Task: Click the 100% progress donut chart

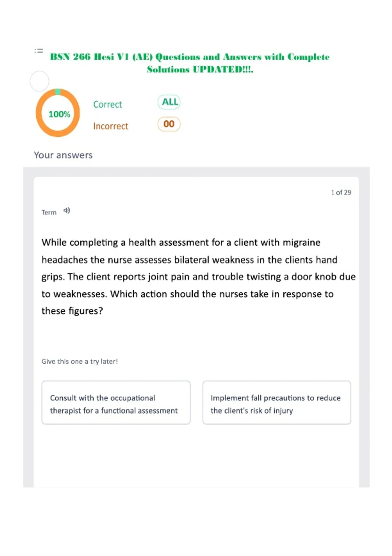Action: (58, 113)
